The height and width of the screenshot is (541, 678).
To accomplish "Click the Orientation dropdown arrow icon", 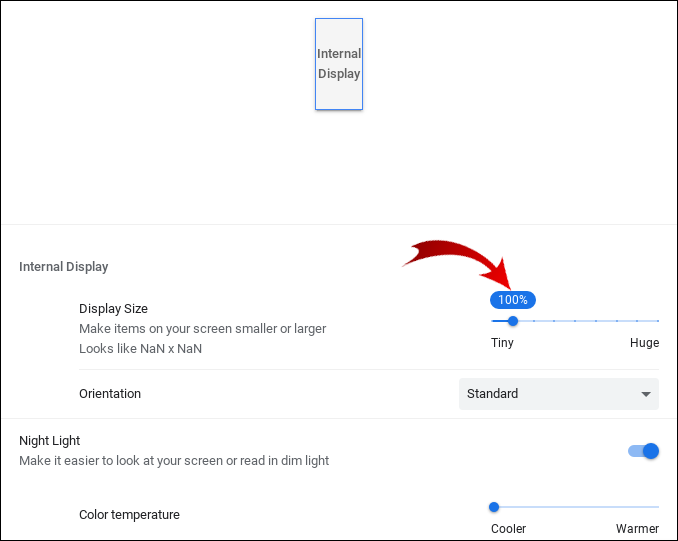I will point(646,394).
